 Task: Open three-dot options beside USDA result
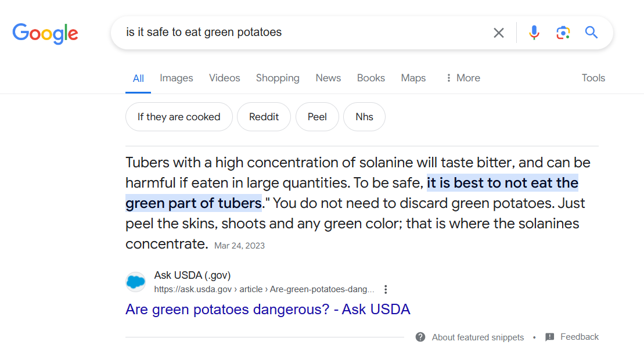pos(386,289)
